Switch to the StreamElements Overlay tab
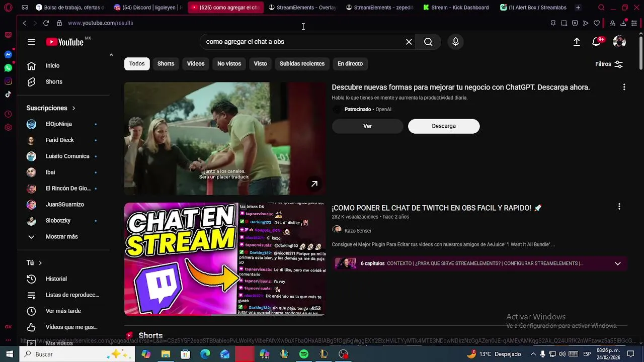 click(x=302, y=8)
